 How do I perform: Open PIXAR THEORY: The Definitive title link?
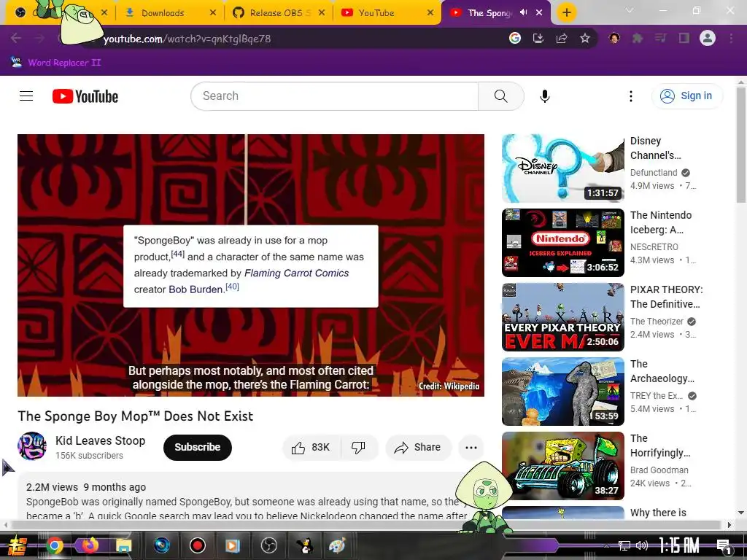(666, 297)
